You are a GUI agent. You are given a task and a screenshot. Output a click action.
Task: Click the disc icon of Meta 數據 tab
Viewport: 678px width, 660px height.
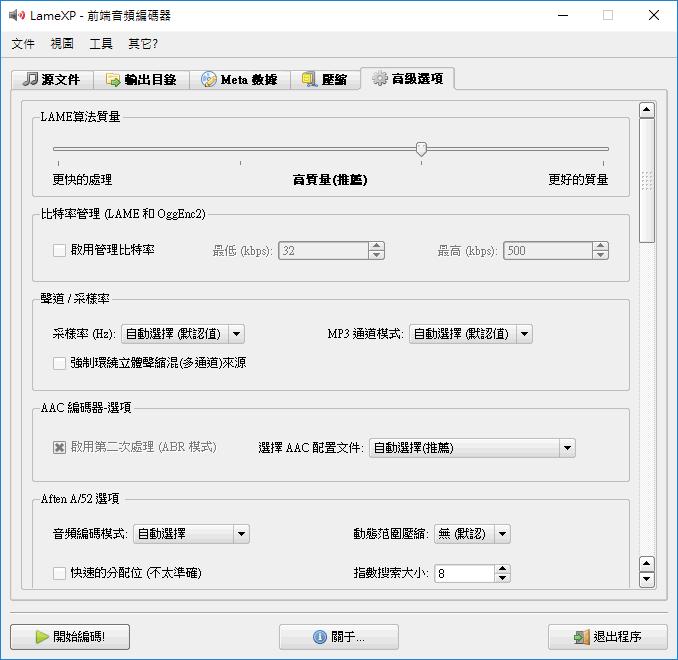(209, 79)
